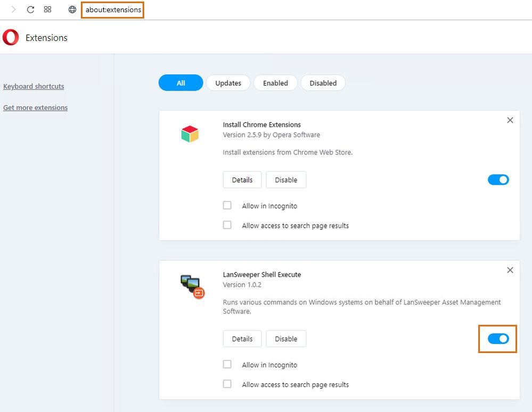Show the Enabled extensions tab
The height and width of the screenshot is (412, 532).
pyautogui.click(x=275, y=83)
